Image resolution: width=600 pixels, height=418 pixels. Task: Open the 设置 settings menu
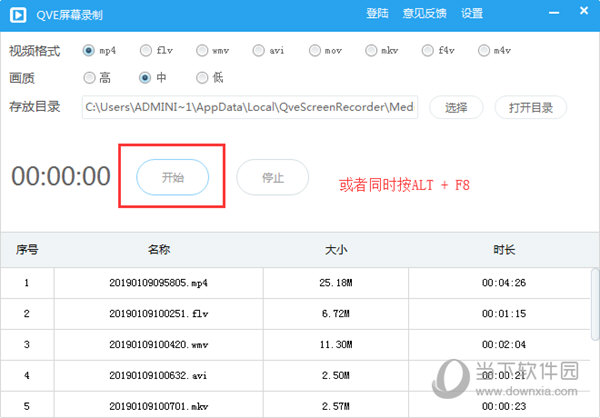[472, 14]
